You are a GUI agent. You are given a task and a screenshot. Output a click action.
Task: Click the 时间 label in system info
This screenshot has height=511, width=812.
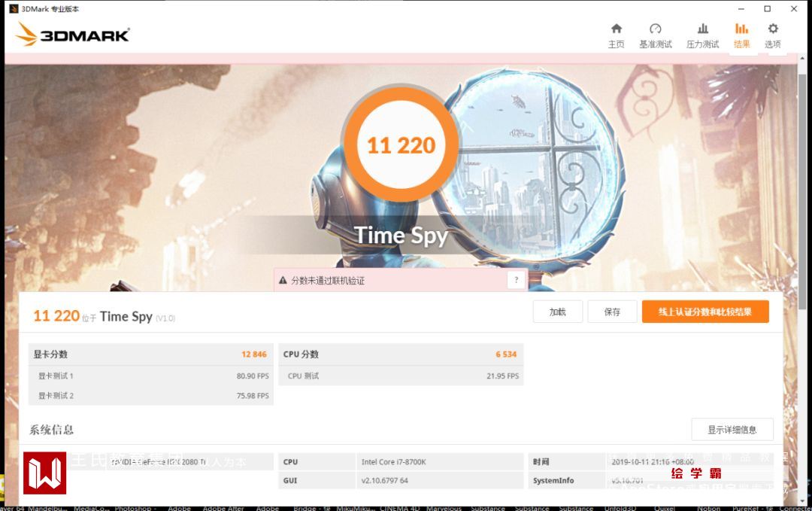click(541, 462)
